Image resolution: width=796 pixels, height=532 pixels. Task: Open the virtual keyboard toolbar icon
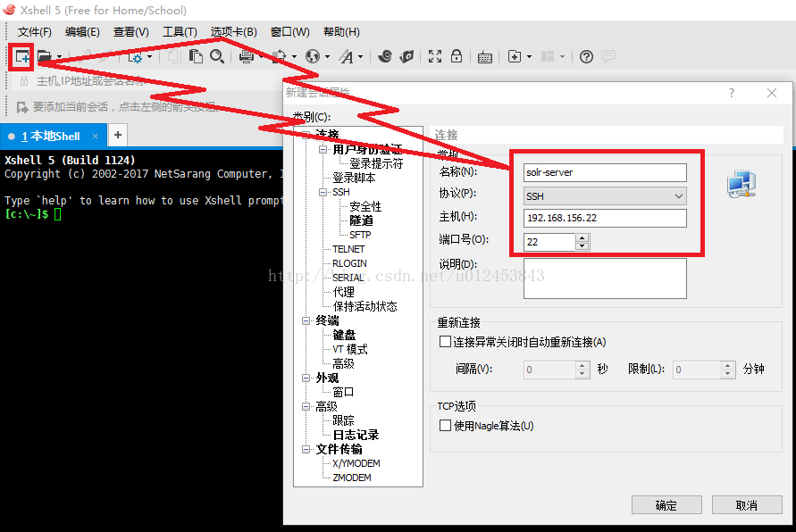(x=485, y=57)
